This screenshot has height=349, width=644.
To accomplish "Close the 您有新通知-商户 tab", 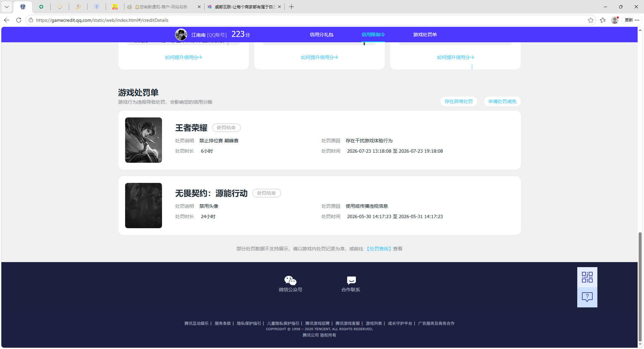I will coord(199,7).
